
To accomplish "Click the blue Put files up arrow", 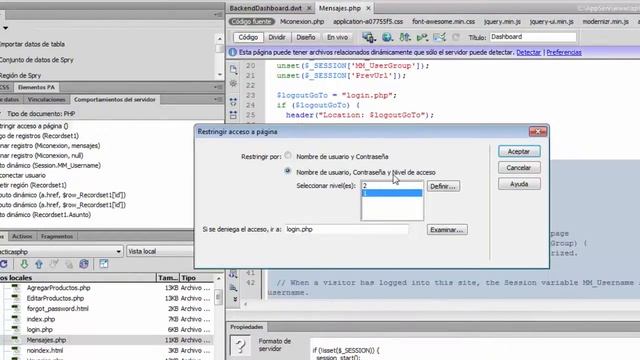I will (39, 264).
